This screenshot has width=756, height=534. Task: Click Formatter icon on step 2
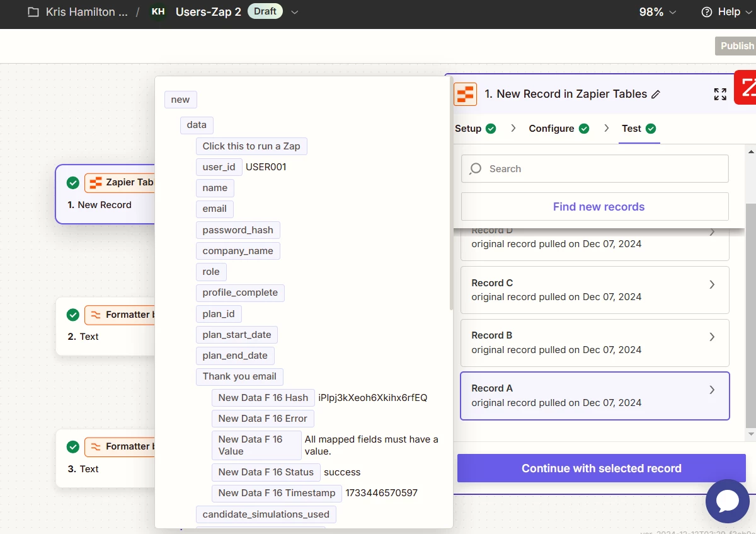[x=96, y=315]
